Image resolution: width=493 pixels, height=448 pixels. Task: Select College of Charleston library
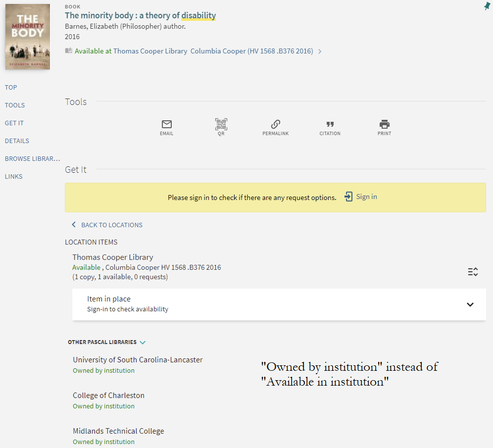108,395
